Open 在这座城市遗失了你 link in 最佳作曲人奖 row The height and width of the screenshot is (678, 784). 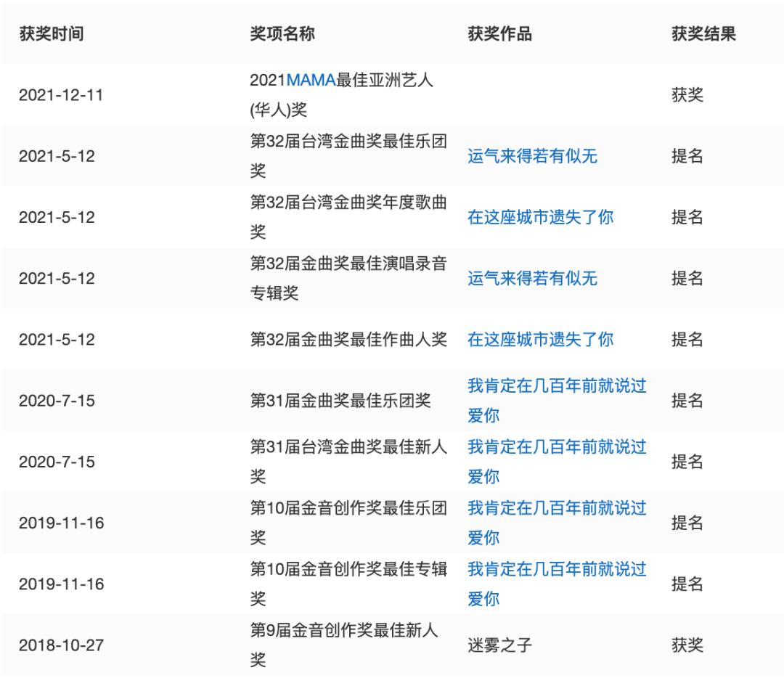[x=541, y=340]
